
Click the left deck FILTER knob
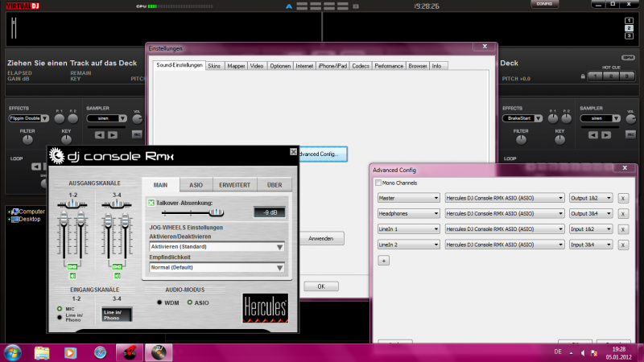pyautogui.click(x=27, y=140)
